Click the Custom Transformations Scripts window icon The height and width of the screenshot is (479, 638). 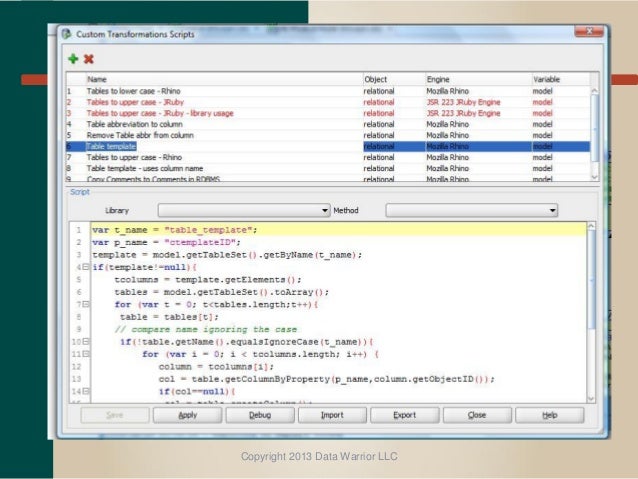[x=67, y=34]
